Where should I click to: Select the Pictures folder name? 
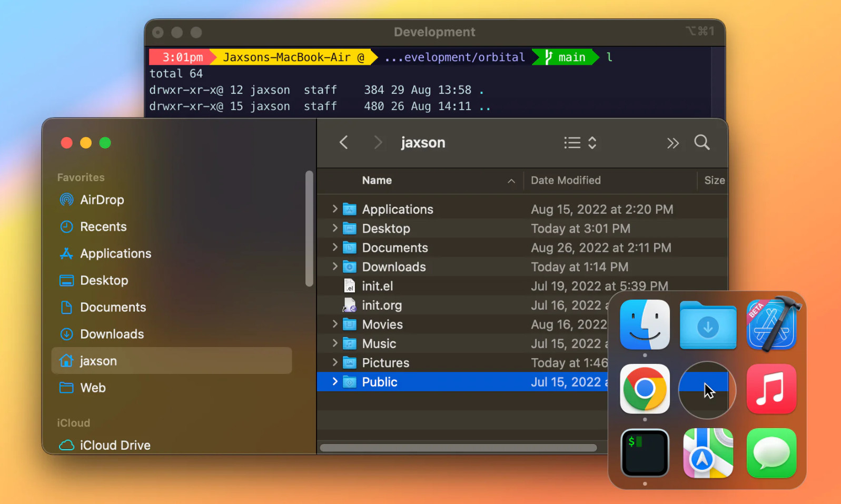(385, 363)
